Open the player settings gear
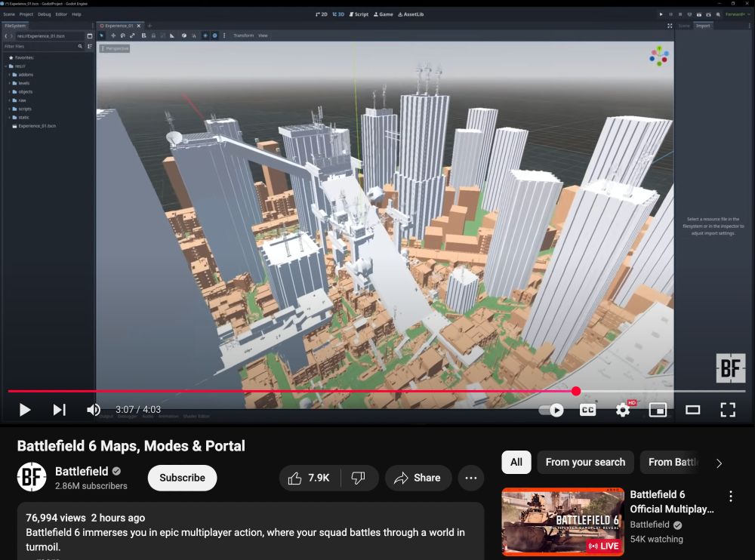Image resolution: width=755 pixels, height=560 pixels. tap(623, 410)
